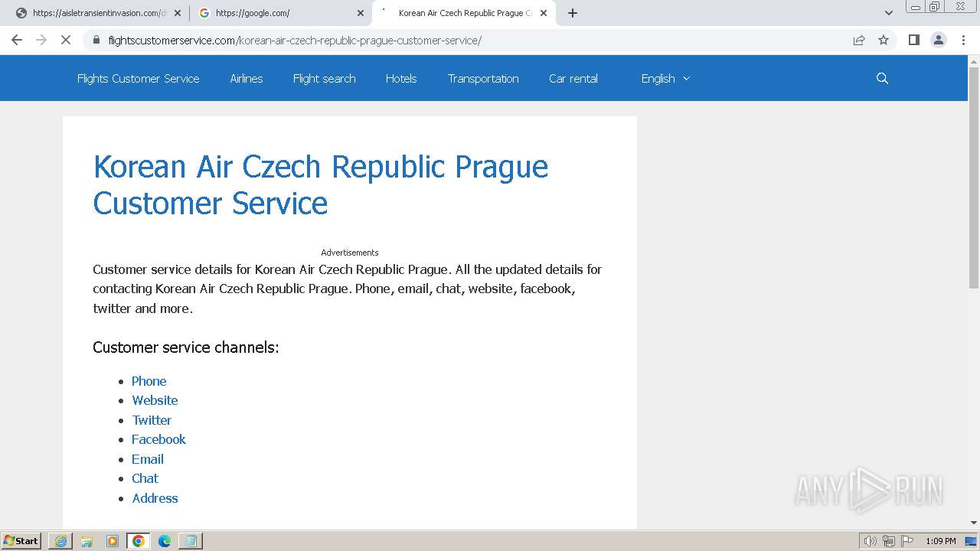
Task: Open the Transportation menu item
Action: [483, 78]
